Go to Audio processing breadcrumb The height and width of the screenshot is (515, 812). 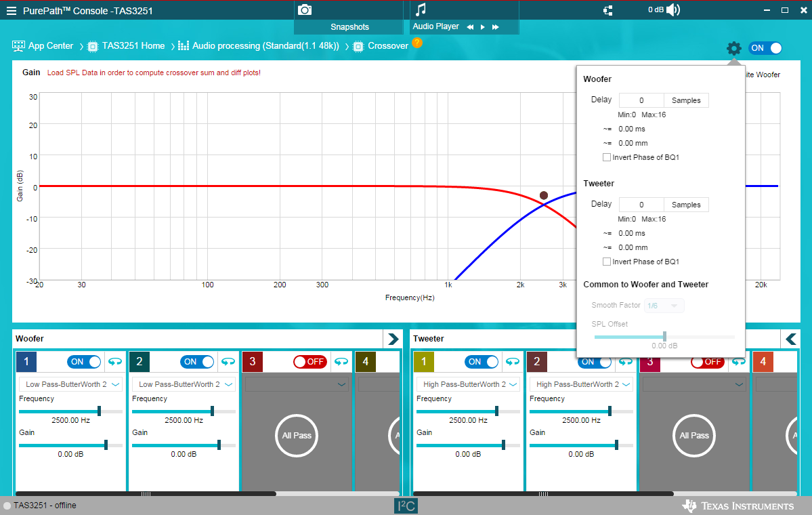click(265, 46)
